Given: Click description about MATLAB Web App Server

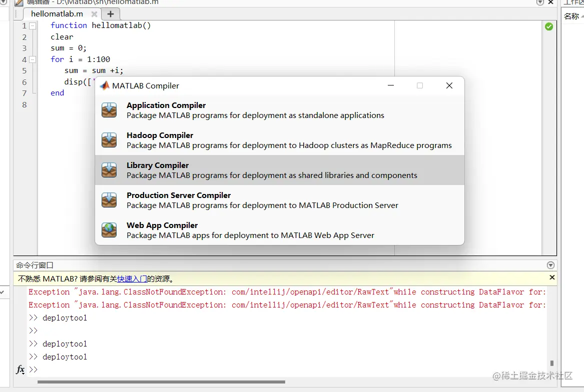Looking at the screenshot, I should pyautogui.click(x=250, y=235).
